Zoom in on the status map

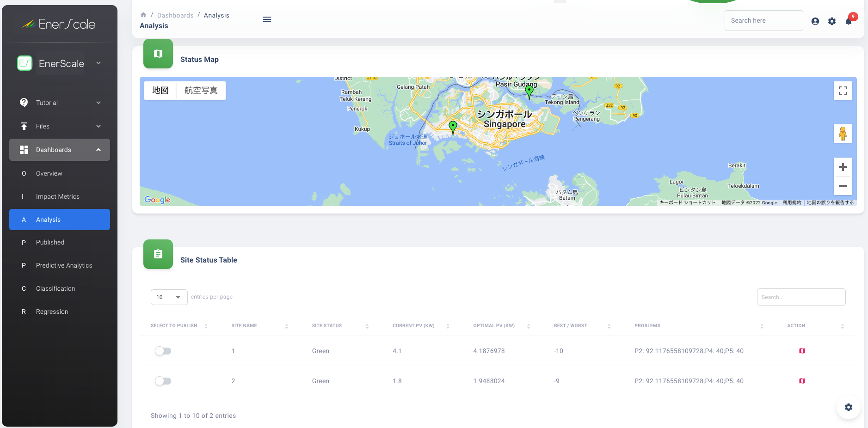click(843, 167)
